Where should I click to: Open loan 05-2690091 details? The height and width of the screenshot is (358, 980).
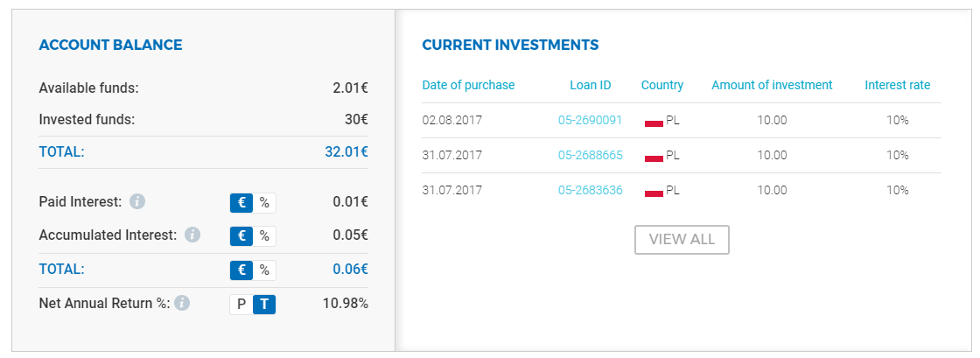point(590,120)
